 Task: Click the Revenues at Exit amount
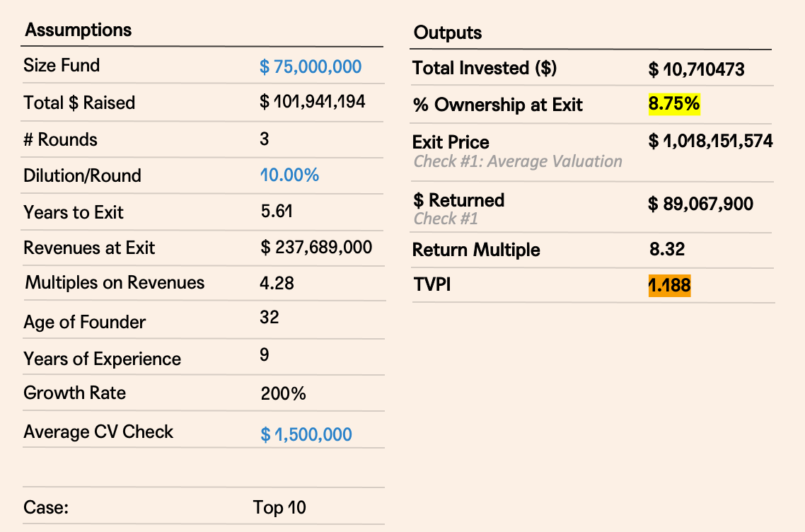pos(316,248)
